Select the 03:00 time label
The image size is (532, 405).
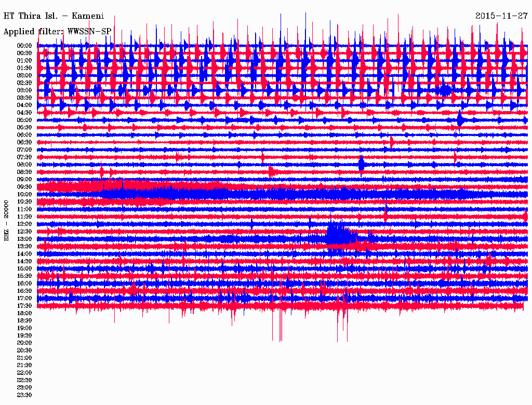24,90
